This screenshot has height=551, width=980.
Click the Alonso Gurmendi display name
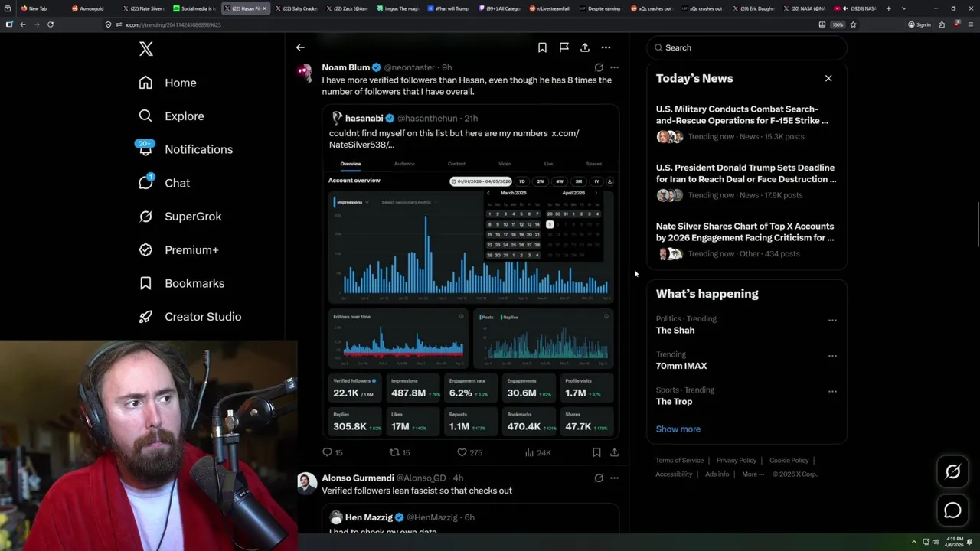click(x=358, y=478)
